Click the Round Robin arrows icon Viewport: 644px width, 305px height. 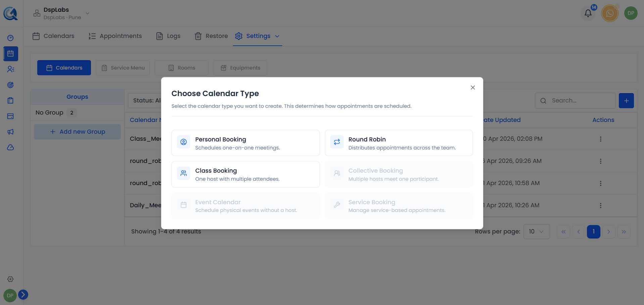[337, 142]
